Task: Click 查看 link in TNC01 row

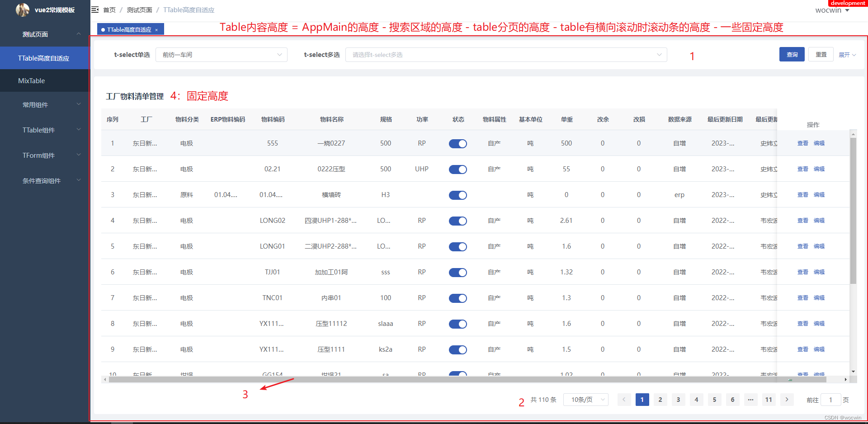Action: pyautogui.click(x=803, y=298)
